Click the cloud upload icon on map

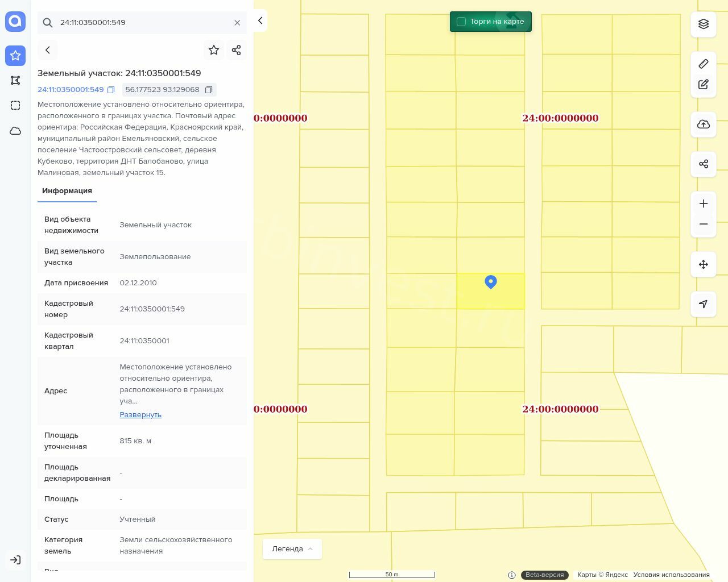(704, 124)
